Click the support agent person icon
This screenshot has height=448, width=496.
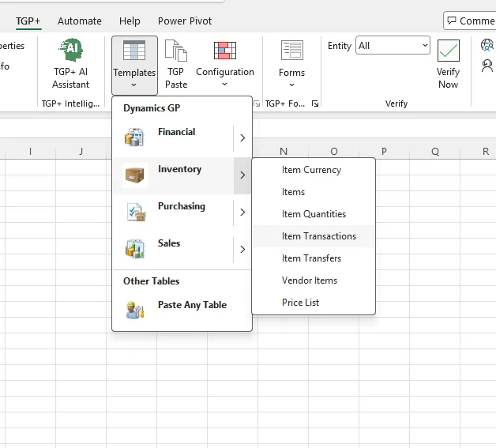pos(487,66)
